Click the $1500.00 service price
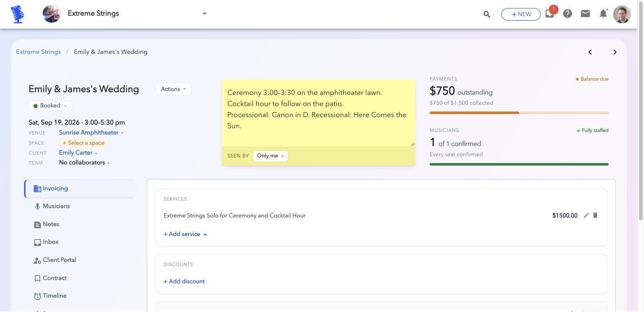 [565, 216]
